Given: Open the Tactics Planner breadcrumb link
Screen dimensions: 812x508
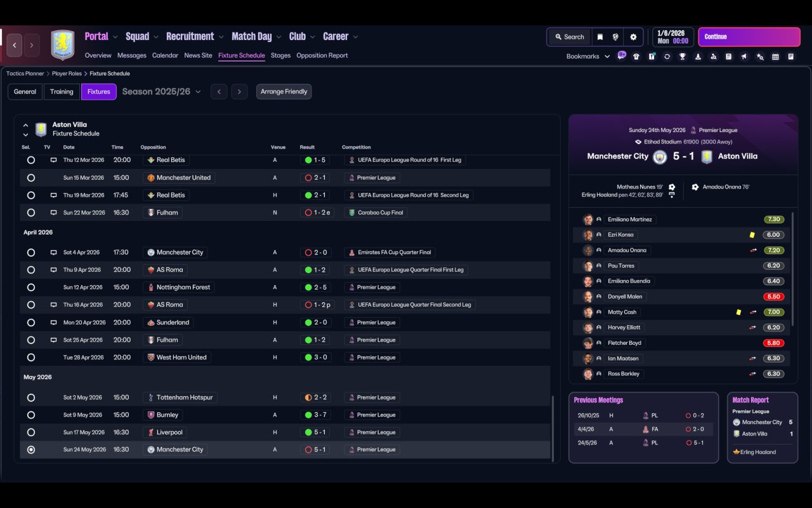Looking at the screenshot, I should (x=25, y=74).
